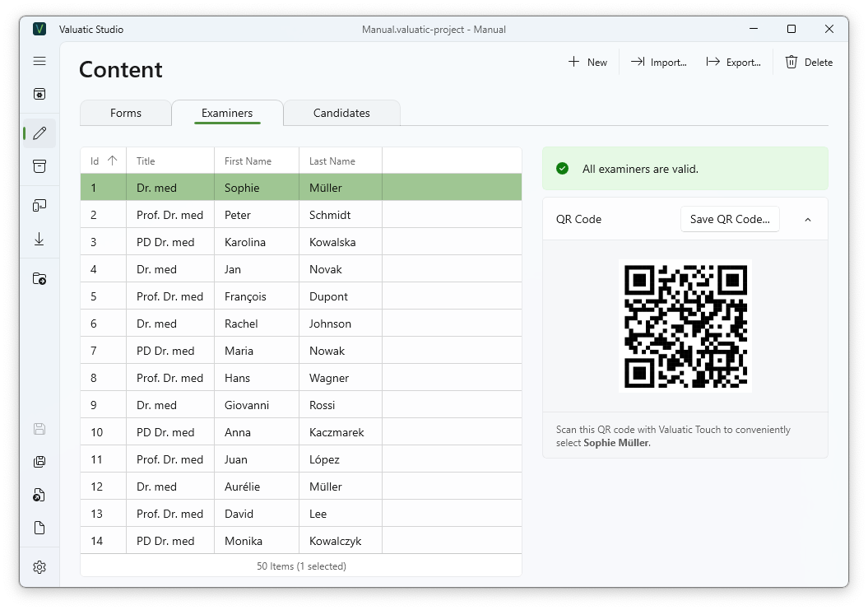Click the Export... toolbar button
This screenshot has height=610, width=868.
coord(734,62)
